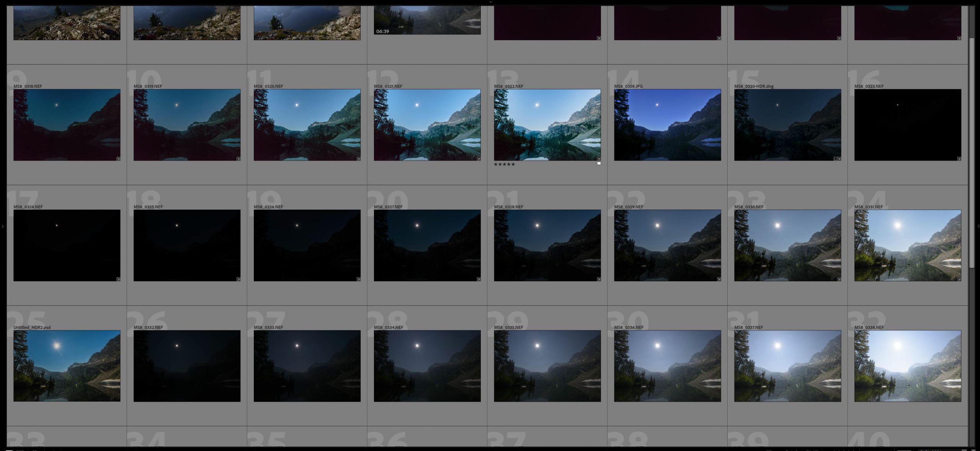Screen dimensions: 980x451
Task: Select the MS8_0321.NEF photo thumbnail
Action: tap(427, 125)
